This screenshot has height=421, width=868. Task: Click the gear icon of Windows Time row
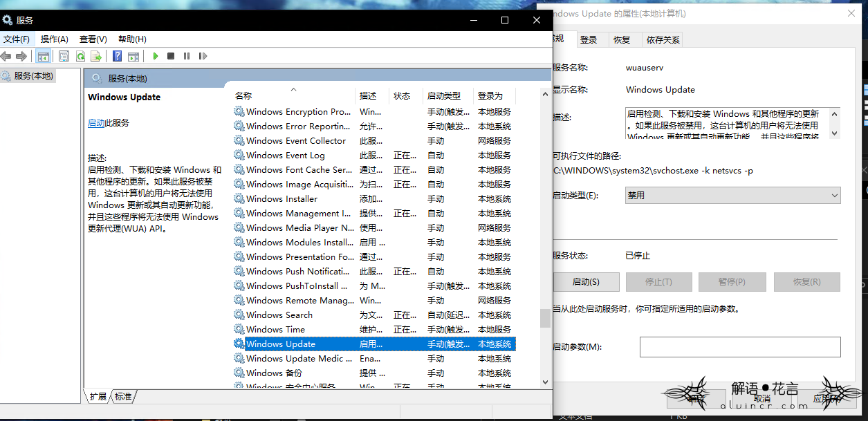(x=239, y=329)
